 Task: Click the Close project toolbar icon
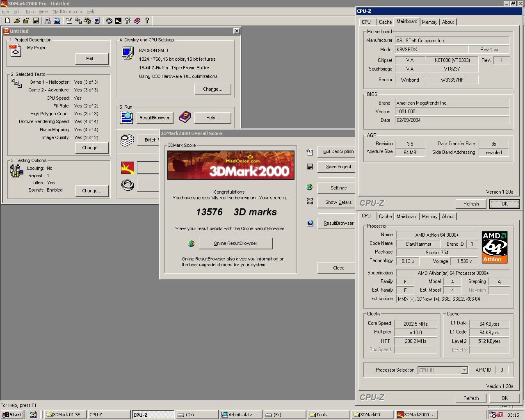pyautogui.click(x=26, y=21)
